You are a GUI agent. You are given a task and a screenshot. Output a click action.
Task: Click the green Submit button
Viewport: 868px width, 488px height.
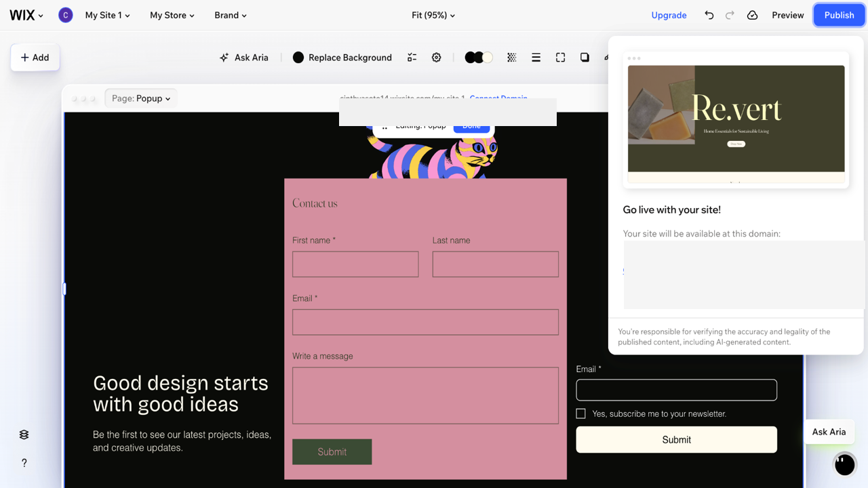click(x=332, y=452)
